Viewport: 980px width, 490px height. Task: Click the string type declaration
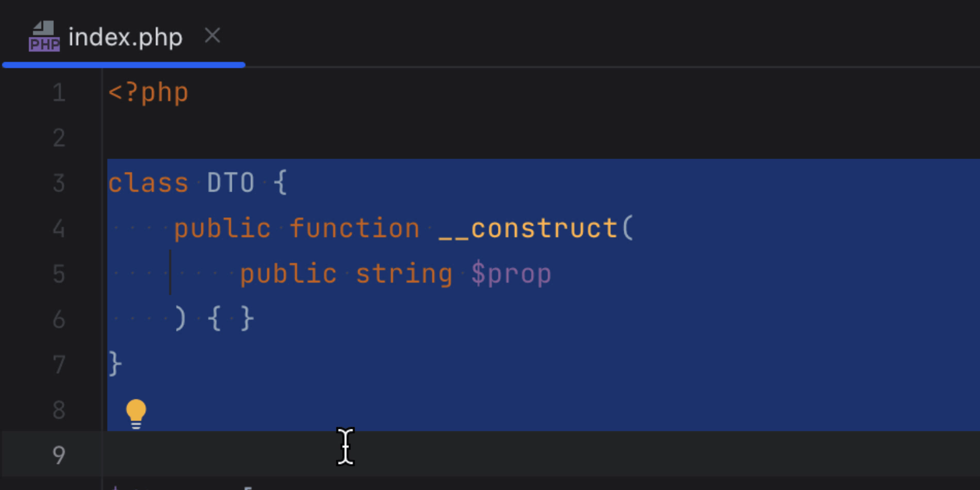pyautogui.click(x=403, y=274)
